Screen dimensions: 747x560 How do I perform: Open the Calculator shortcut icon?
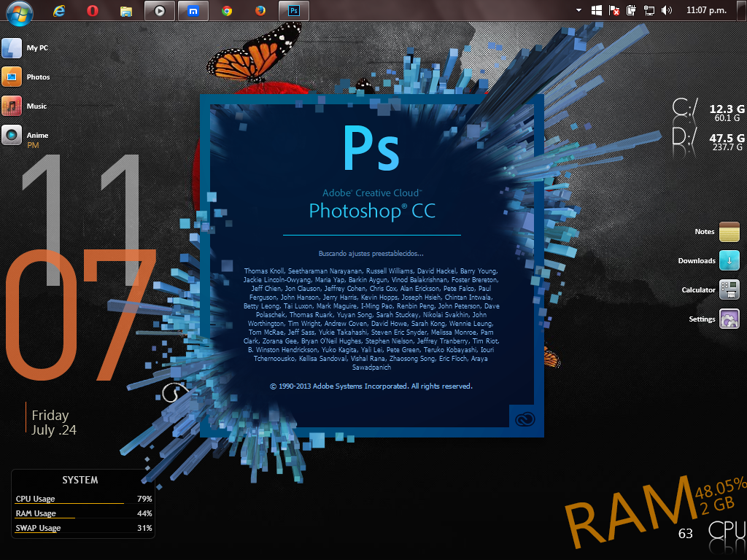click(x=729, y=289)
